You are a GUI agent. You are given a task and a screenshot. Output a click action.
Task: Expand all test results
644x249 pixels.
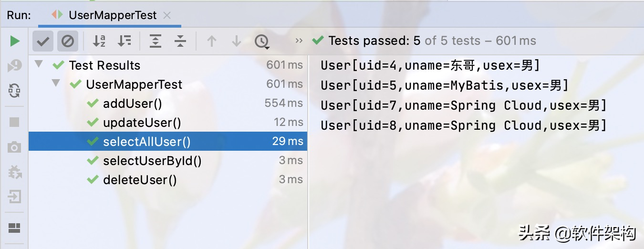[156, 41]
